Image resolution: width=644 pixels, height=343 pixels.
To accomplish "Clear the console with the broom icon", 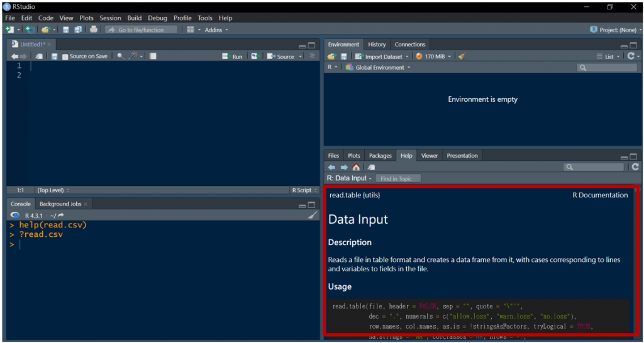I will coord(313,215).
